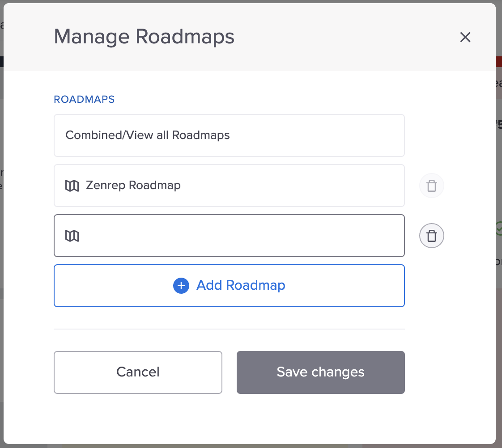Click the dimmed overlay below the dialog
This screenshot has height=448, width=502.
click(x=251, y=446)
